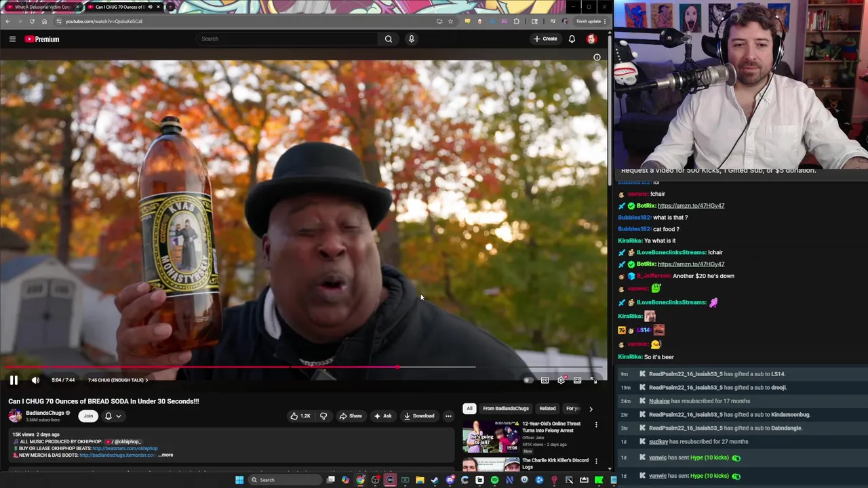Select the From BadlandsChugs chip

tap(506, 409)
